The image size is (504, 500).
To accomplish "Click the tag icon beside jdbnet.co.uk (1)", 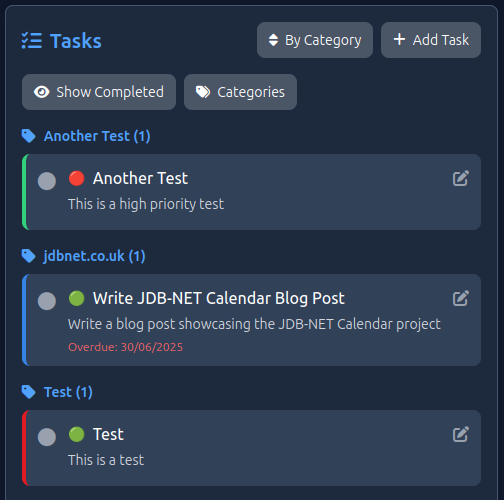I will 29,256.
